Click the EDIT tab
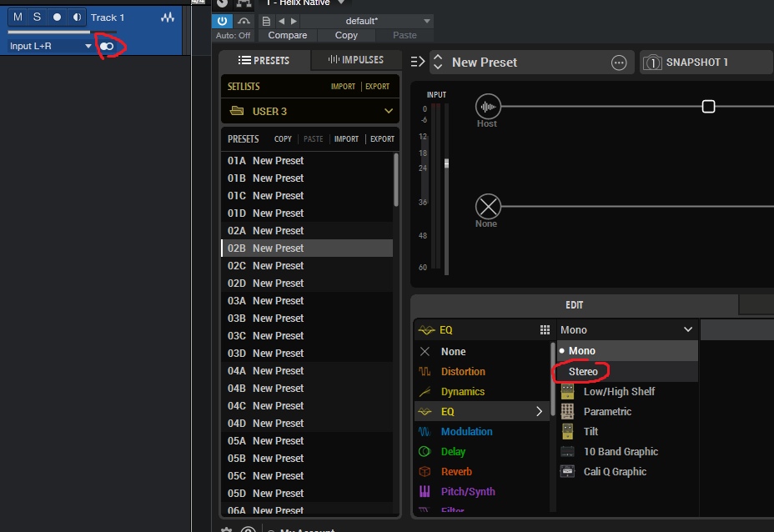The height and width of the screenshot is (532, 774). point(574,305)
